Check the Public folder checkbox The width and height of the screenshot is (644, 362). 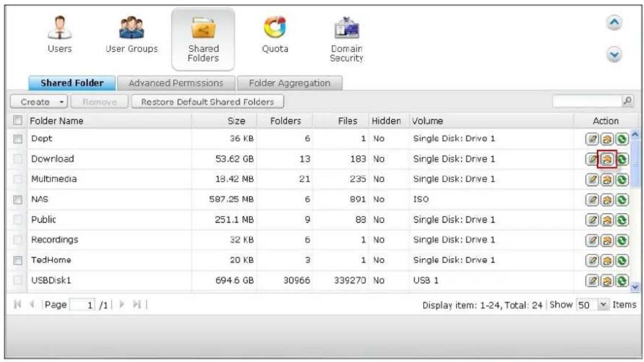pos(17,219)
